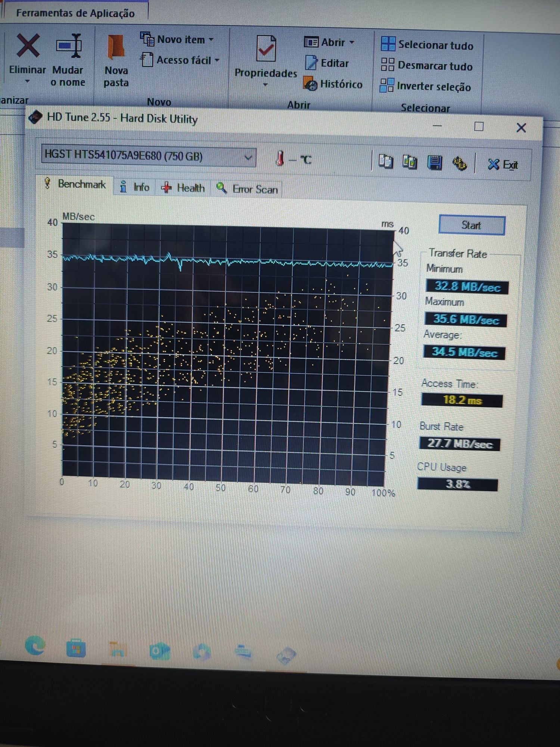
Task: Expand the Eliminar dropdown arrow
Action: (x=27, y=81)
